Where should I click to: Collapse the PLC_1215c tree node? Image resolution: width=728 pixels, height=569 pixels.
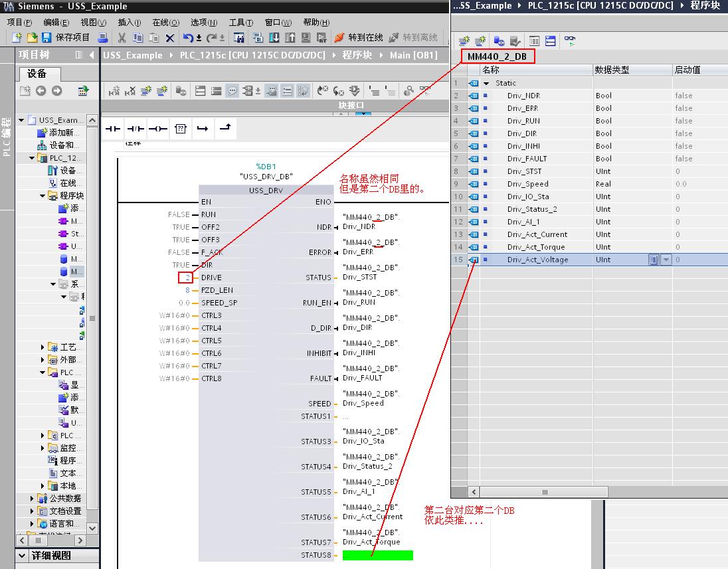(32, 158)
